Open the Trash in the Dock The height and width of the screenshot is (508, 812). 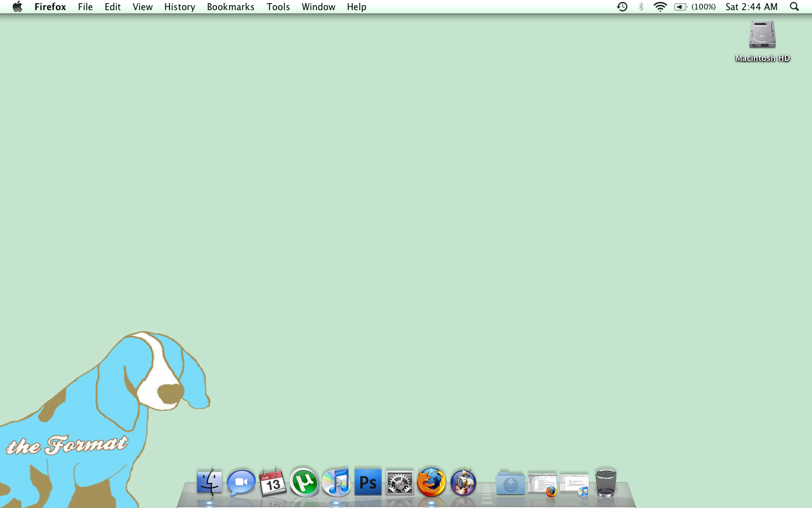point(606,483)
